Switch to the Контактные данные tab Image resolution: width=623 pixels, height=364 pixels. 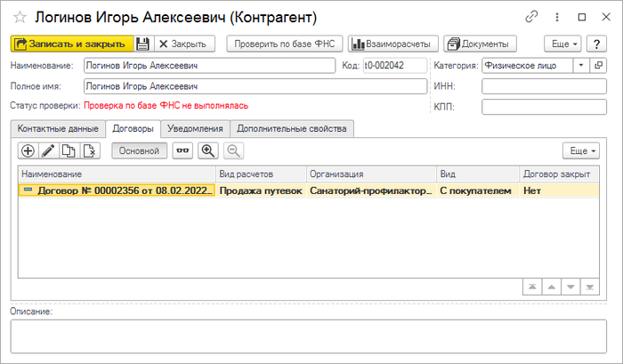[58, 128]
